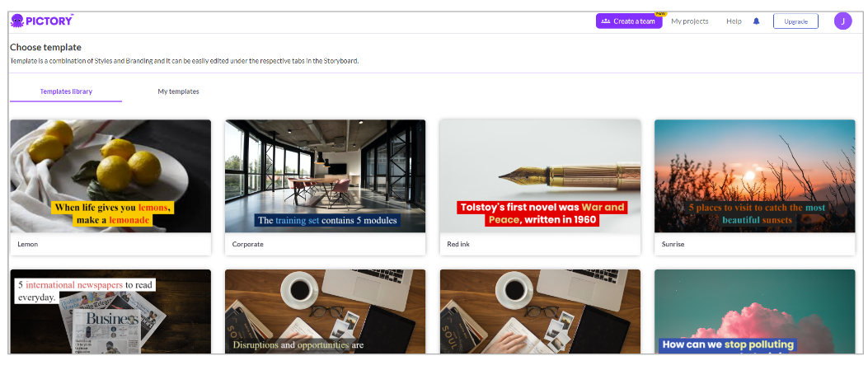Choose the international newspapers template thumbnail
The image size is (868, 370).
coord(110,311)
